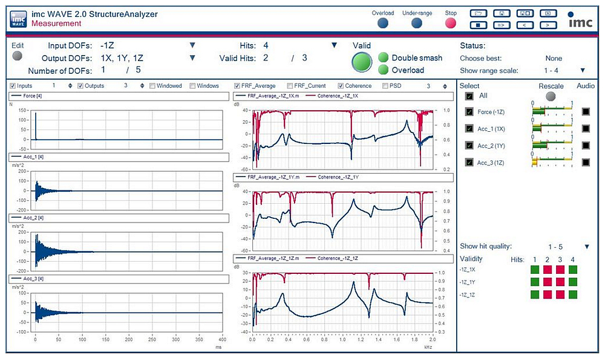Click the Under-range indicator light
Viewport: 605px width, 364px height.
(x=417, y=24)
